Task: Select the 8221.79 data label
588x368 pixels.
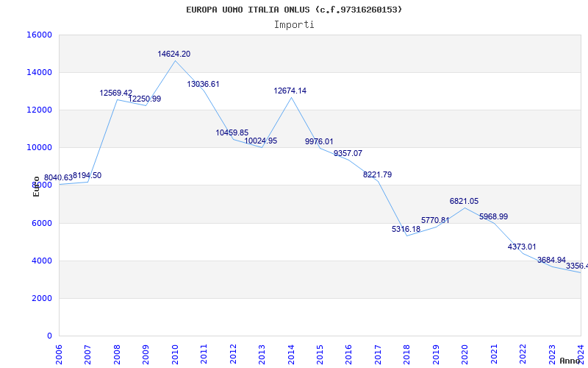Action: click(x=377, y=174)
